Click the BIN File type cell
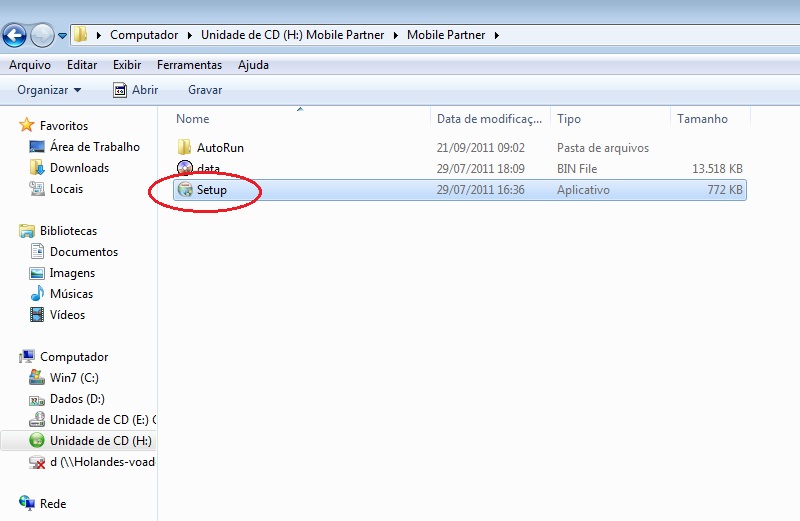Image resolution: width=800 pixels, height=521 pixels. [577, 168]
